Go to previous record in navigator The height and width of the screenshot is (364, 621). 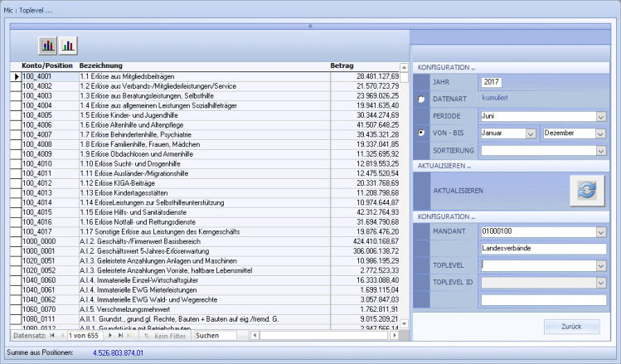tap(62, 336)
